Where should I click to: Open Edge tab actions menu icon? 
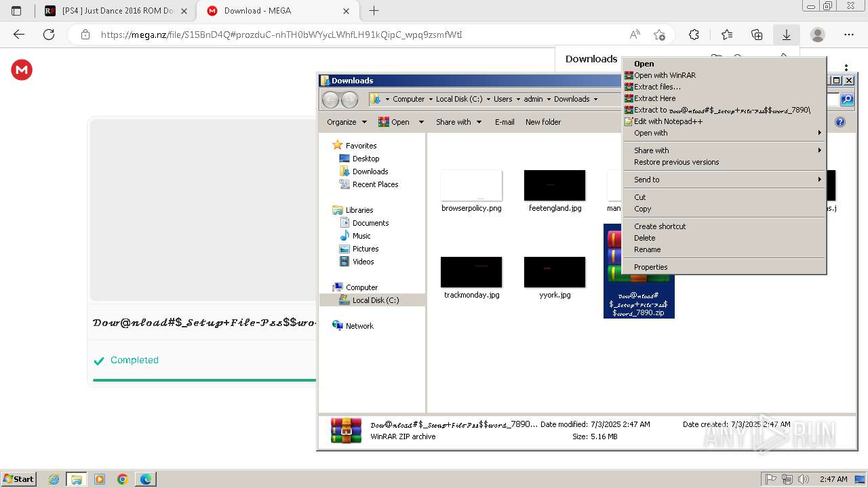[16, 11]
